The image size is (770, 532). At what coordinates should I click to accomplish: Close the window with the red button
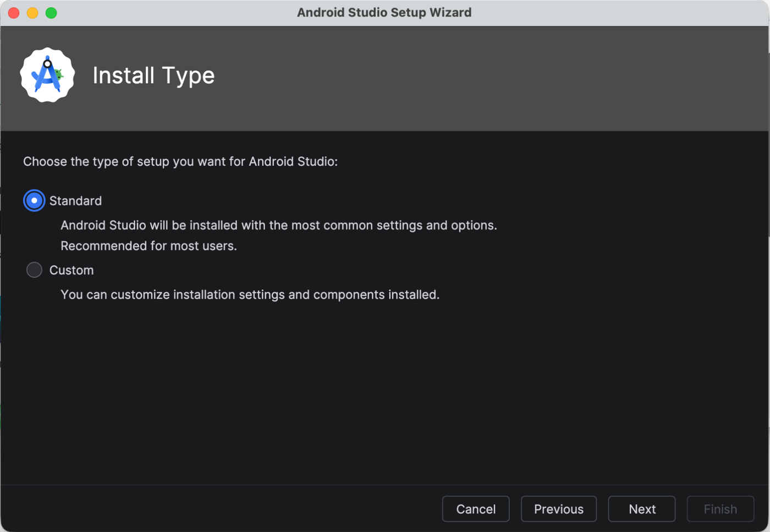pyautogui.click(x=14, y=13)
